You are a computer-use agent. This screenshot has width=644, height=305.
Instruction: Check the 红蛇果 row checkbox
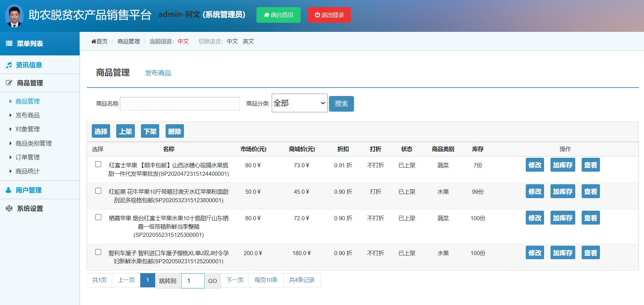(98, 191)
